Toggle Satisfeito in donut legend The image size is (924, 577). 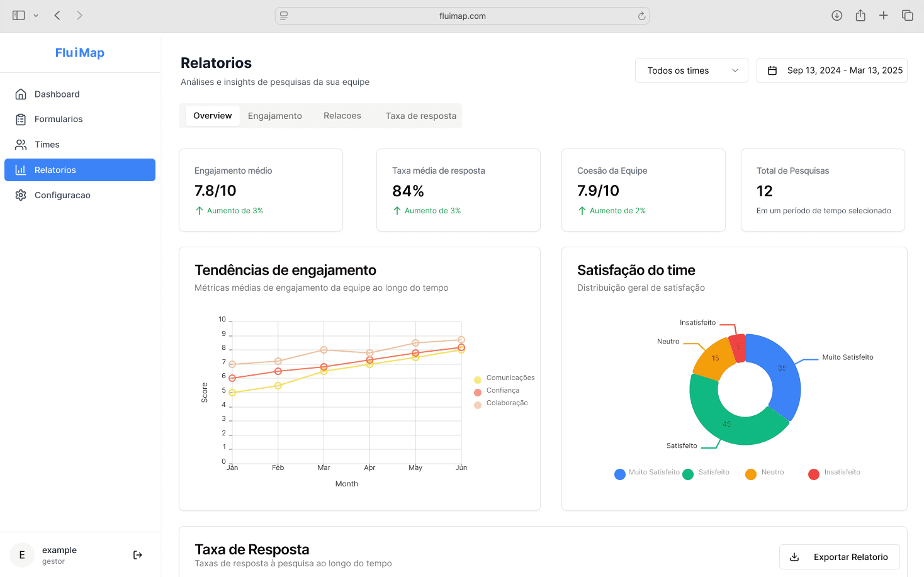[x=706, y=473]
